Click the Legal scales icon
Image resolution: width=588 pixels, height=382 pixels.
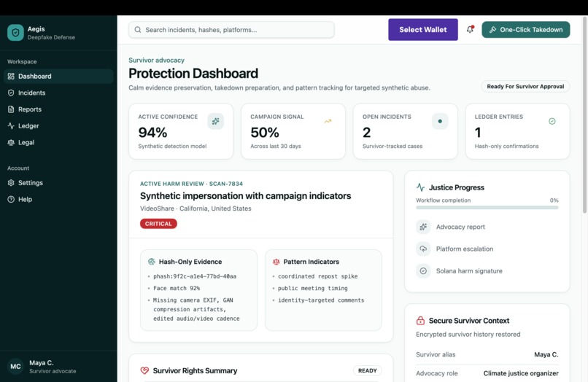11,142
